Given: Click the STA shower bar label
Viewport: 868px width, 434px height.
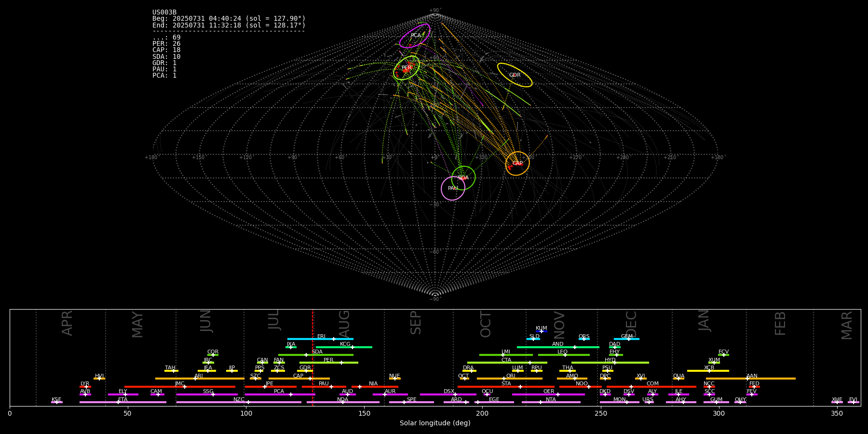Looking at the screenshot, I should pyautogui.click(x=506, y=384).
